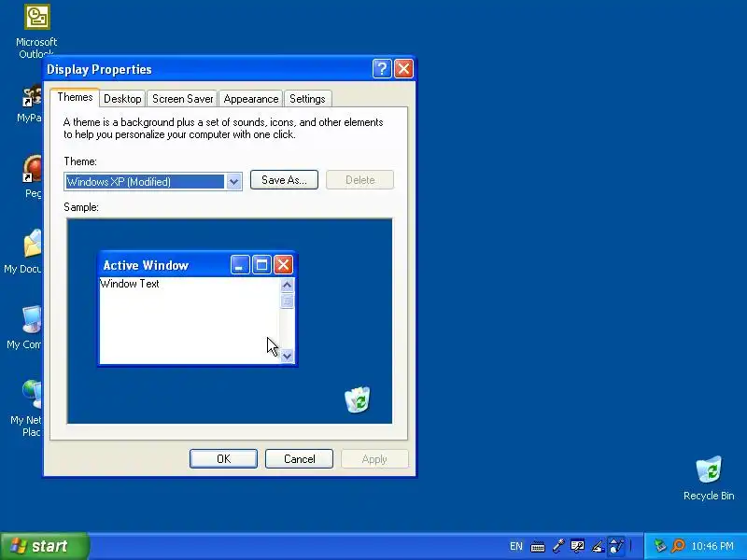The width and height of the screenshot is (747, 560).
Task: Click the 10:46 PM system clock
Action: (x=712, y=546)
